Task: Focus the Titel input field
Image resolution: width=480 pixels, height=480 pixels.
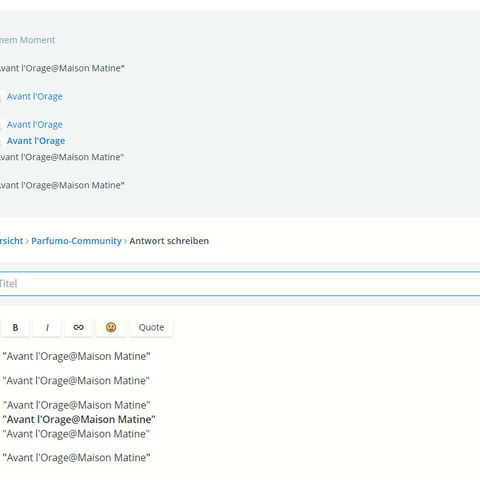Action: [240, 284]
